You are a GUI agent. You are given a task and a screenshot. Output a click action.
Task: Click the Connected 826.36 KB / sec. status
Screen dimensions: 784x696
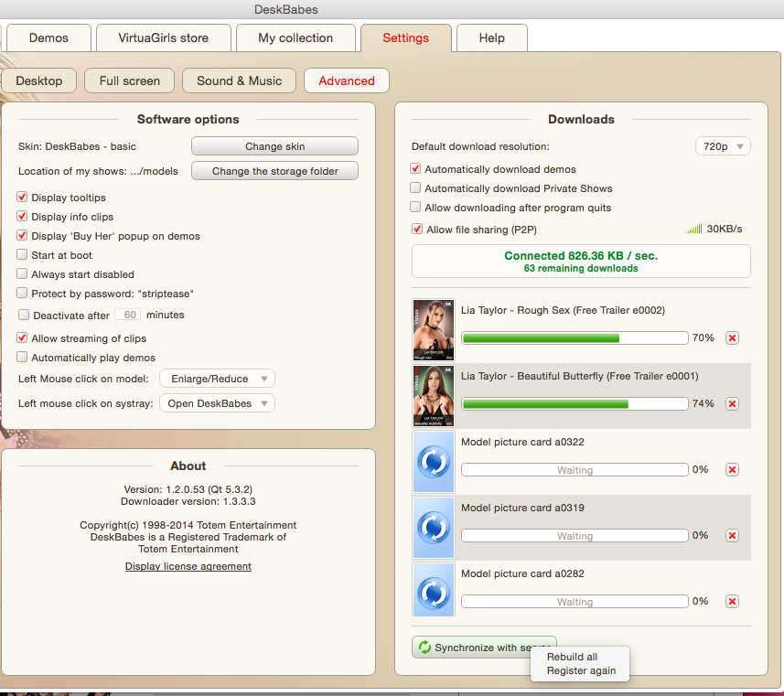(x=581, y=256)
